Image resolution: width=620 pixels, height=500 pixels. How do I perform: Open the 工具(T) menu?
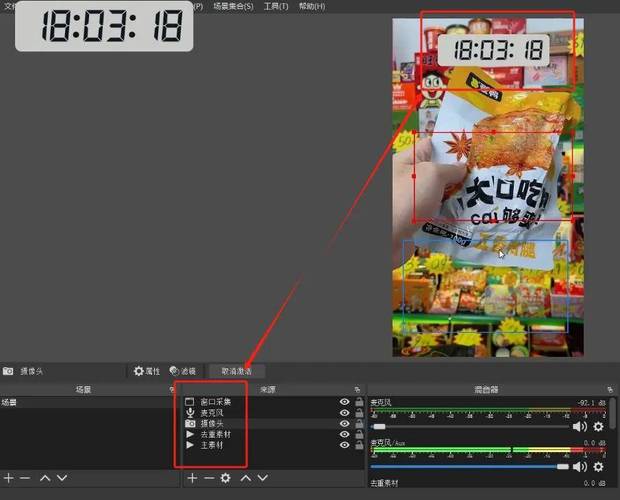[276, 6]
